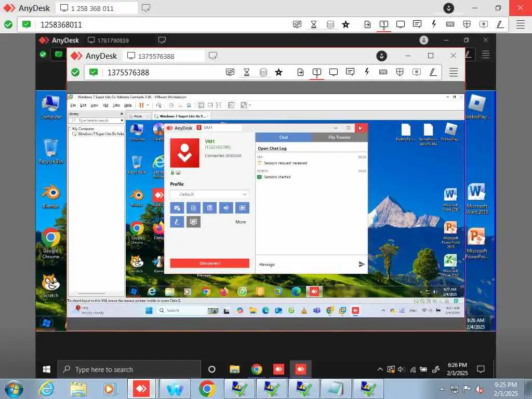Screen dimensions: 532x399
Task: Click Chrome on bottom Windows 7 taskbar
Action: click(x=207, y=389)
